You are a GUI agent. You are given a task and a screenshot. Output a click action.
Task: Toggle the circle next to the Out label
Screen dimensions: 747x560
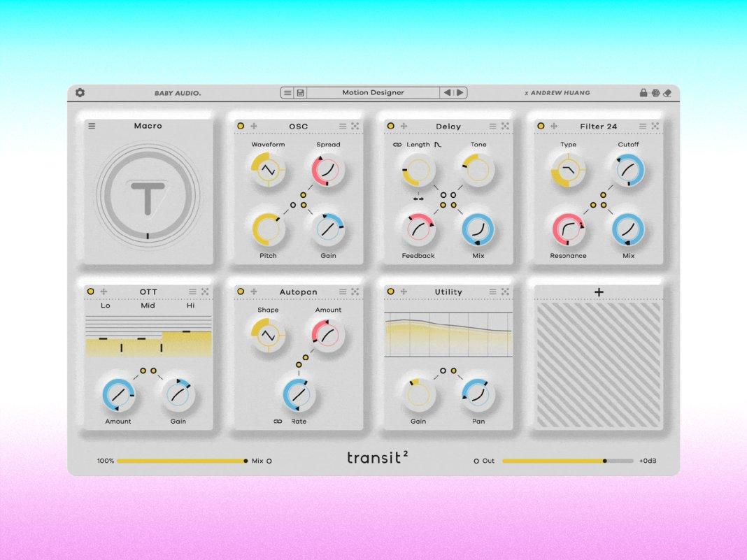(476, 461)
